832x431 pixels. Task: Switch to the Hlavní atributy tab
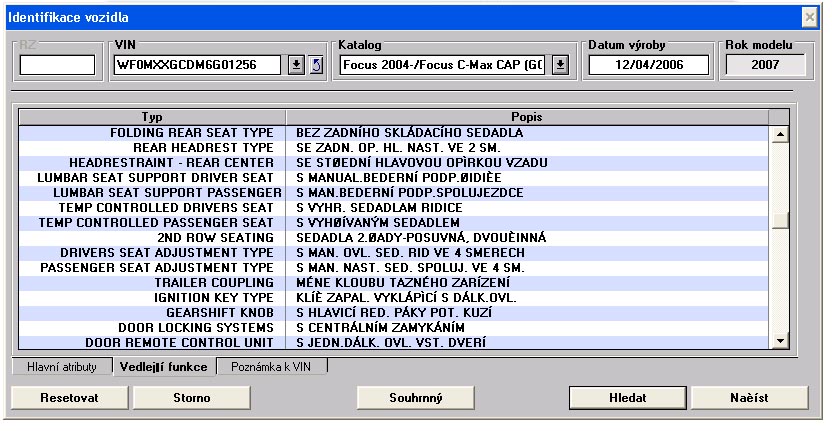pos(59,367)
